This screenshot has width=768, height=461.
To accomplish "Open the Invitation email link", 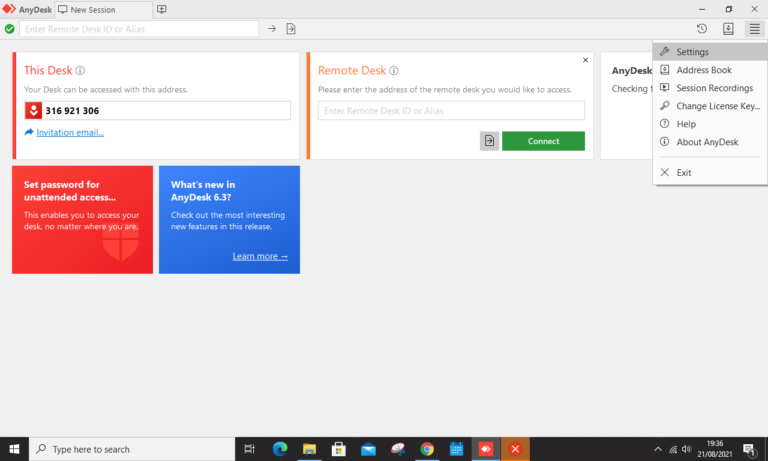I will pos(70,132).
